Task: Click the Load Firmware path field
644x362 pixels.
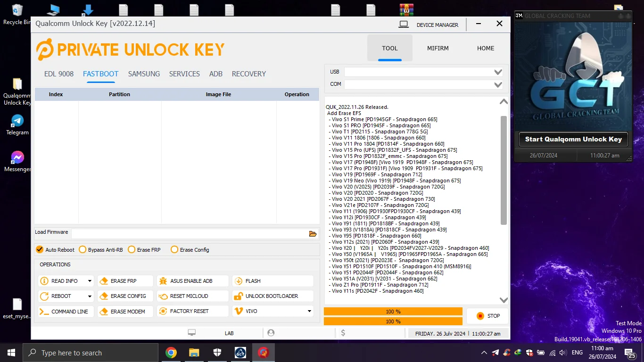Action: tap(190, 234)
